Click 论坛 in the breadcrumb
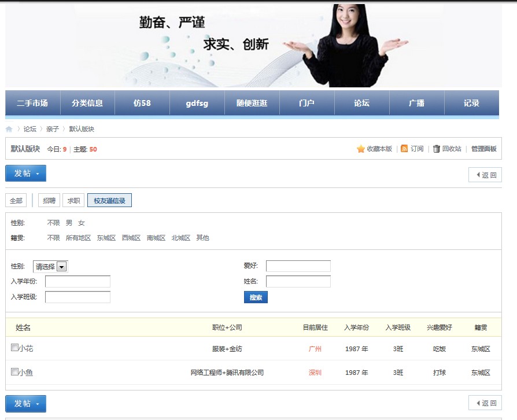Image resolution: width=517 pixels, height=420 pixels. click(x=30, y=129)
